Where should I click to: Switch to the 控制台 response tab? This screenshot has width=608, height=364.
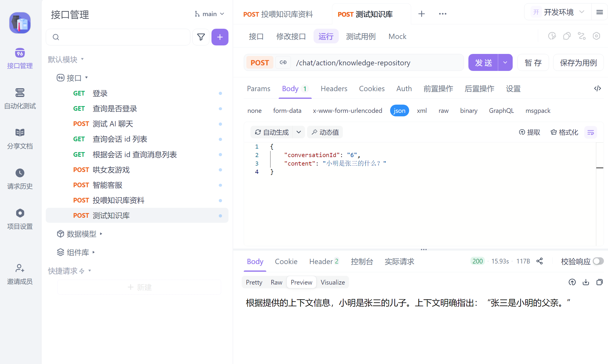pos(362,261)
